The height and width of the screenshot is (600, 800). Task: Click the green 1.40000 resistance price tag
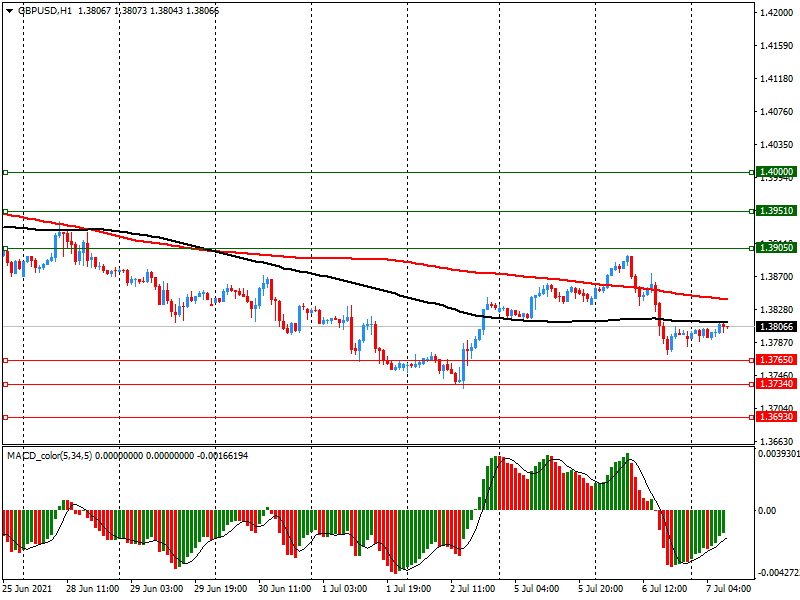click(x=776, y=172)
